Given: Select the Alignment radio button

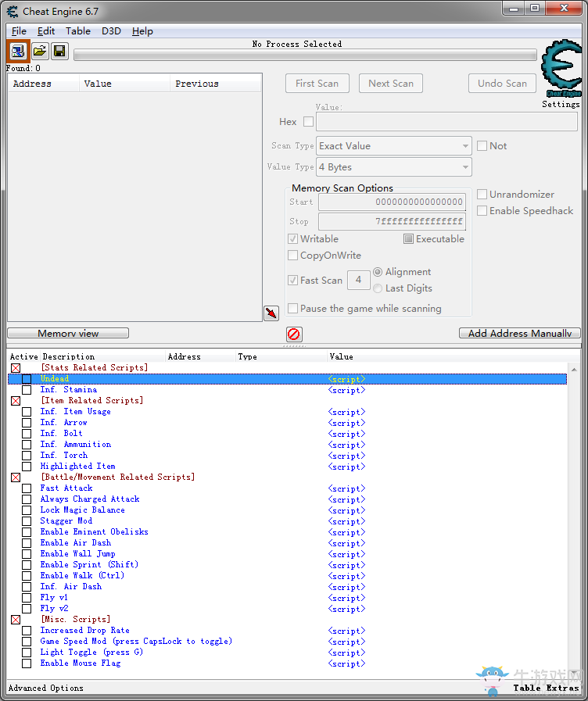Looking at the screenshot, I should 378,272.
